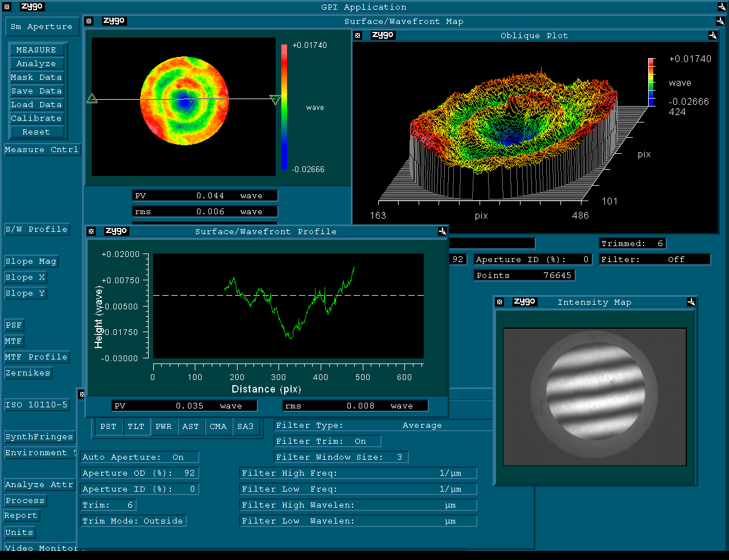
Task: Open the Sm Aperture selector
Action: coord(42,27)
